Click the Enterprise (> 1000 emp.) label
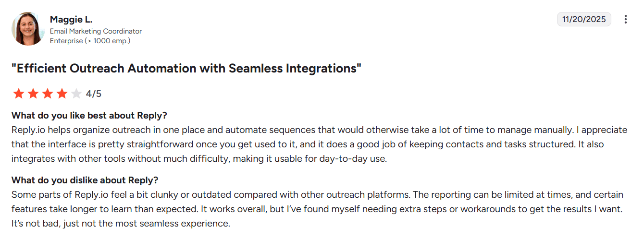The image size is (644, 239). [90, 41]
